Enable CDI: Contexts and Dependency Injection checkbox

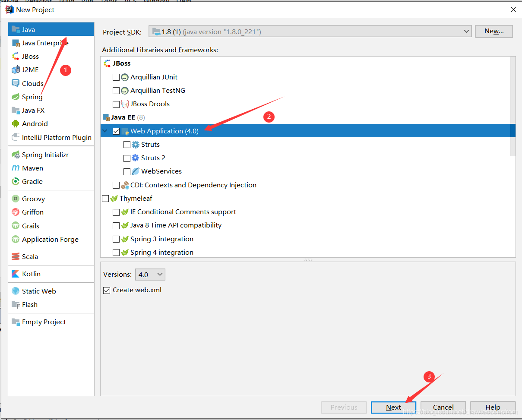click(116, 185)
